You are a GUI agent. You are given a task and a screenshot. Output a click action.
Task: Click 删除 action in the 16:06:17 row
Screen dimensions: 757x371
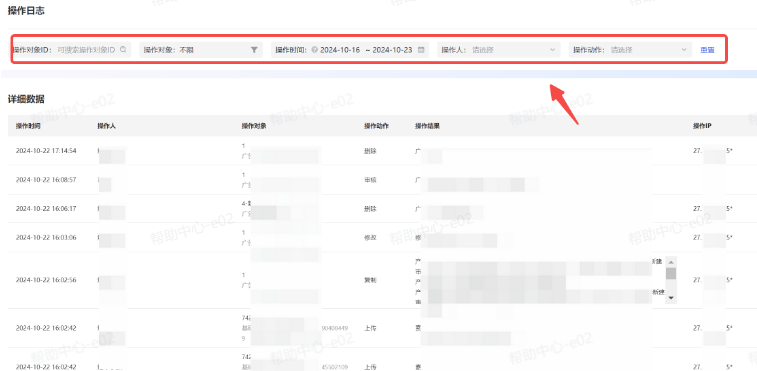(370, 209)
